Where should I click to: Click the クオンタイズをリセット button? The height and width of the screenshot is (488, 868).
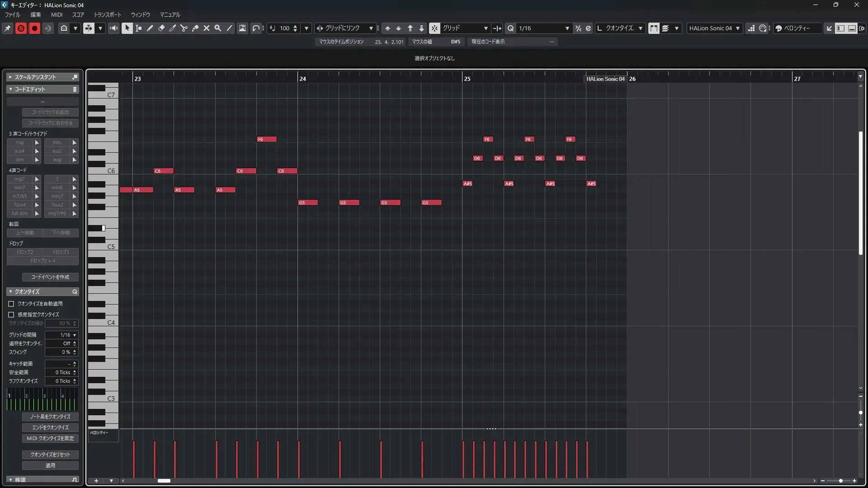[x=50, y=455]
